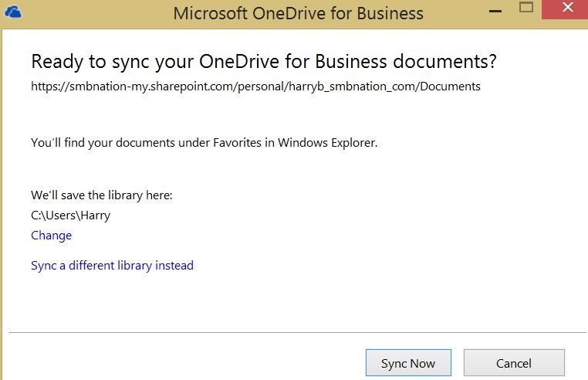Start syncing with Sync Now button
The height and width of the screenshot is (380, 588).
408,363
